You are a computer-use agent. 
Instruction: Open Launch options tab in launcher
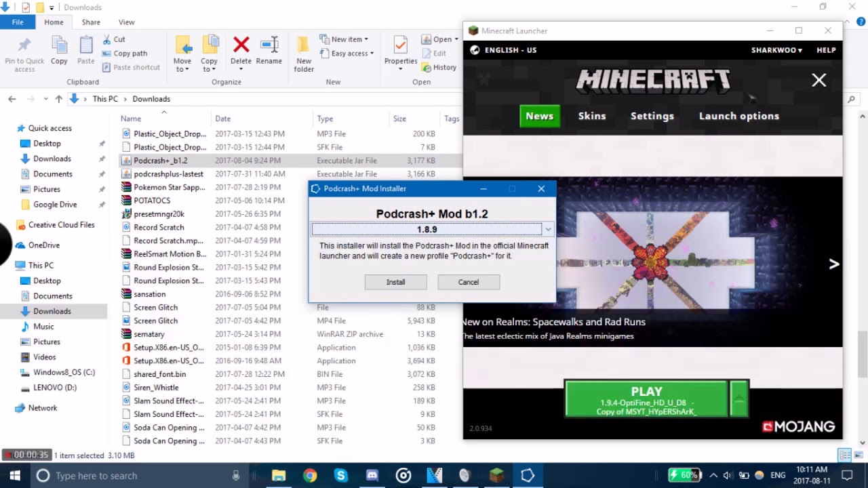coord(739,116)
